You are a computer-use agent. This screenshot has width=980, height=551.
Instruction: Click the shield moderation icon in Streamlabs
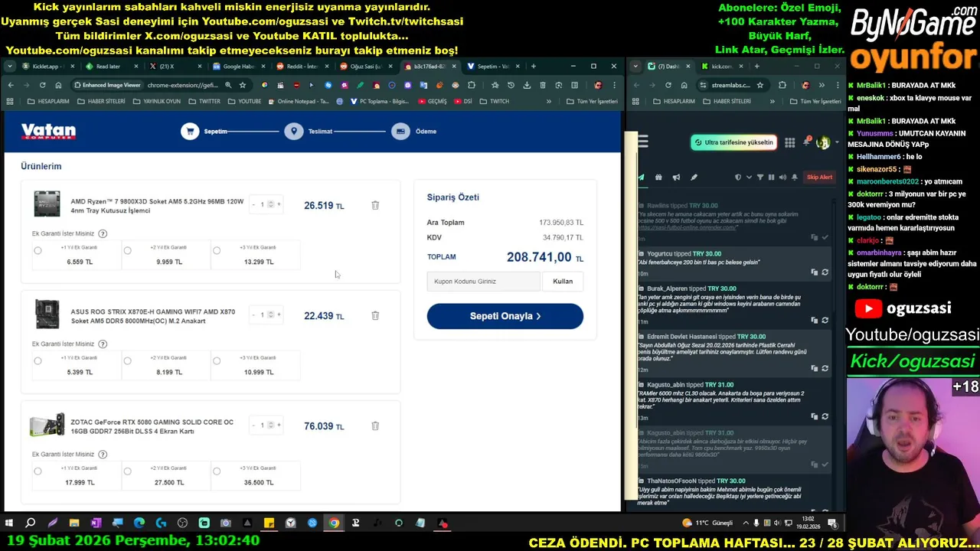738,177
